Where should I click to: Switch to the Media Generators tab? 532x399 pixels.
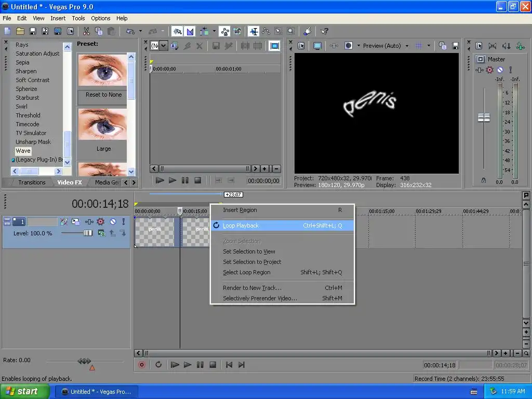[x=107, y=182]
